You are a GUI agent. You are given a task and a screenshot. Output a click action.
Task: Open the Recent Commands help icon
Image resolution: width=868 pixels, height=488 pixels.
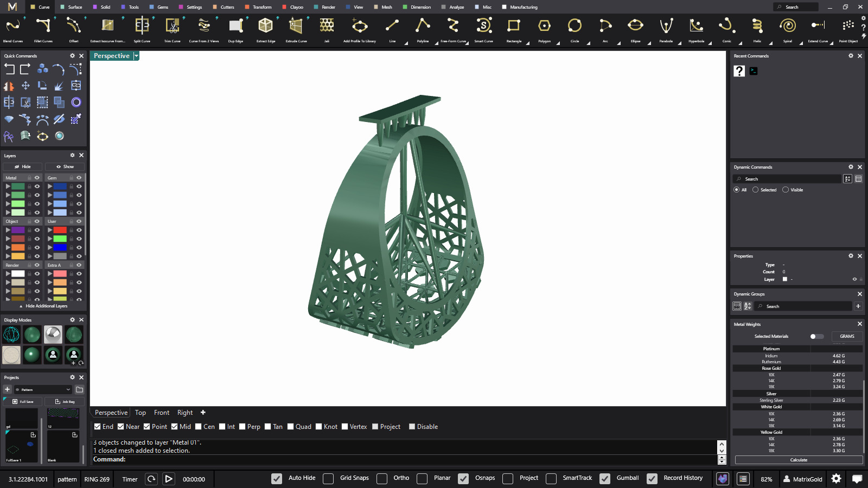739,71
